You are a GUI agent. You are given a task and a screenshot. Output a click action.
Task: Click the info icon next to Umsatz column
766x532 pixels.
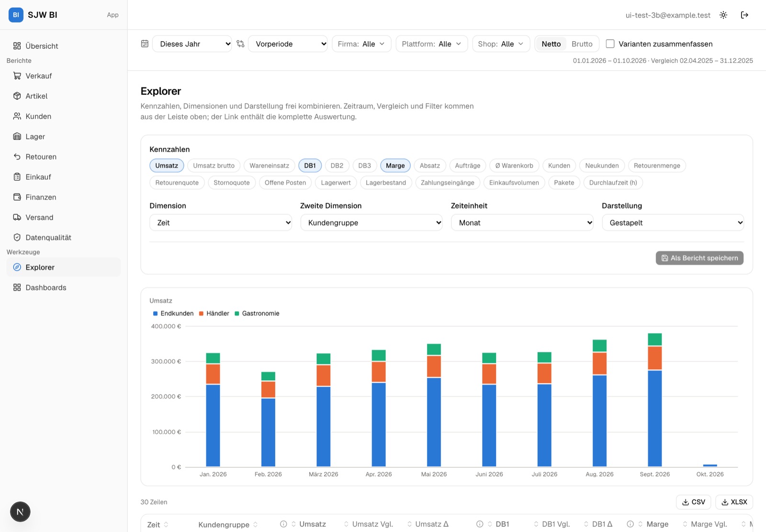pos(283,524)
